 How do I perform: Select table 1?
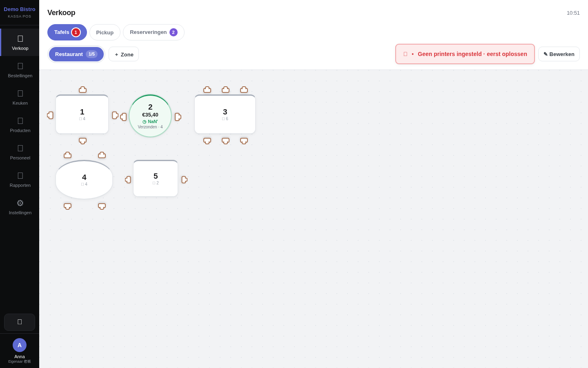pyautogui.click(x=82, y=114)
